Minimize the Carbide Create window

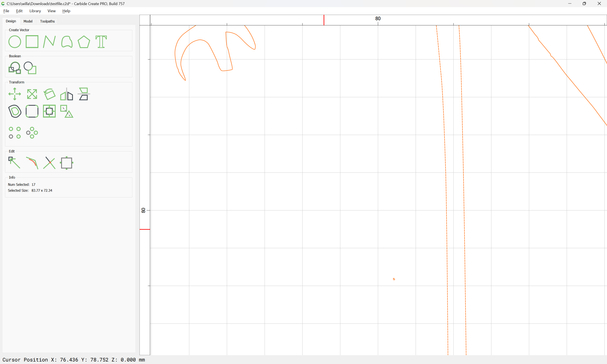(x=570, y=3)
